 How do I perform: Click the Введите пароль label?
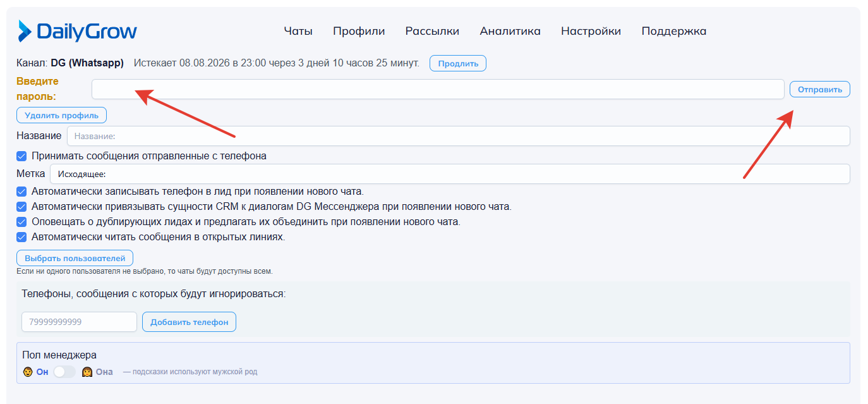pyautogui.click(x=37, y=89)
